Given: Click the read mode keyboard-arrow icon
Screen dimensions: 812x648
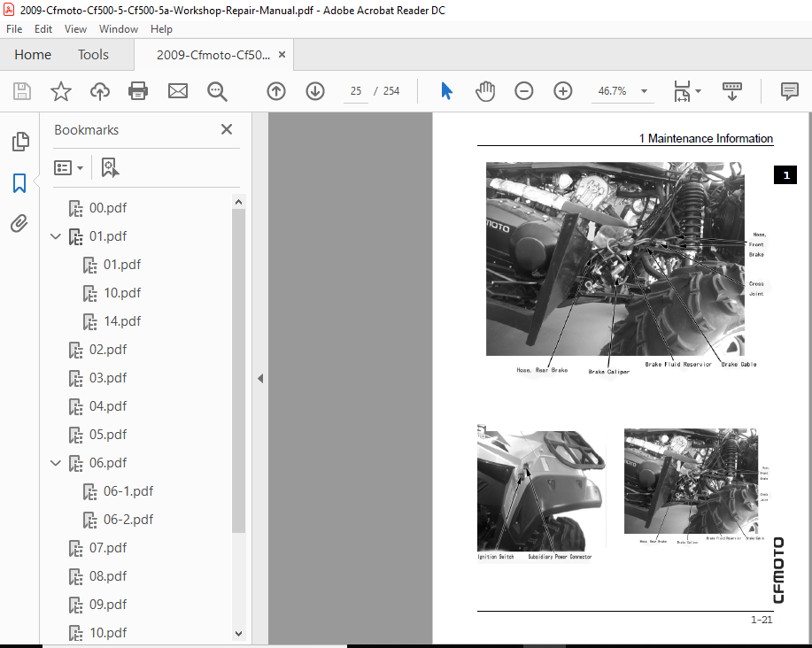Looking at the screenshot, I should point(731,91).
